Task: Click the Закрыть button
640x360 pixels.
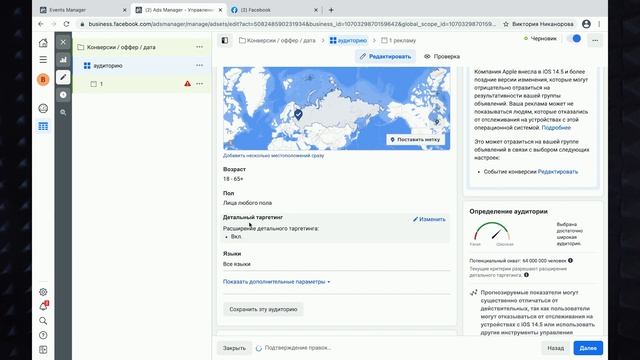Action: (x=234, y=348)
